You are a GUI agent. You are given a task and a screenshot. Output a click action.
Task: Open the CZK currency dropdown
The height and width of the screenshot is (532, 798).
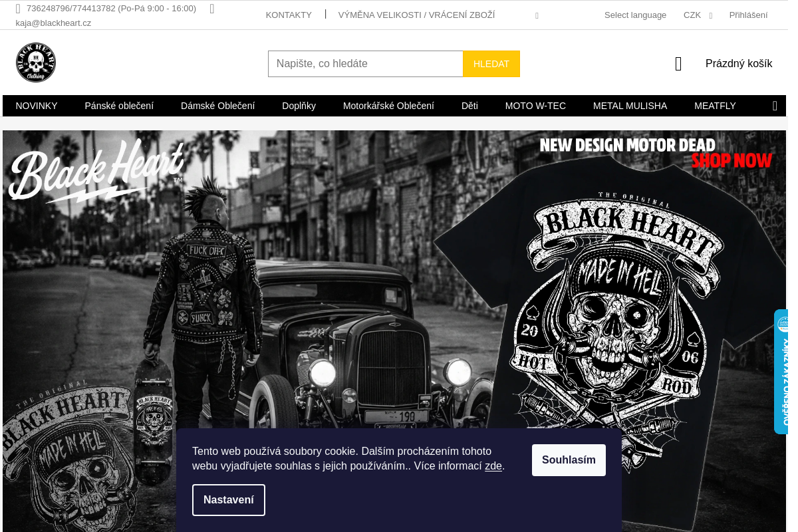698,15
